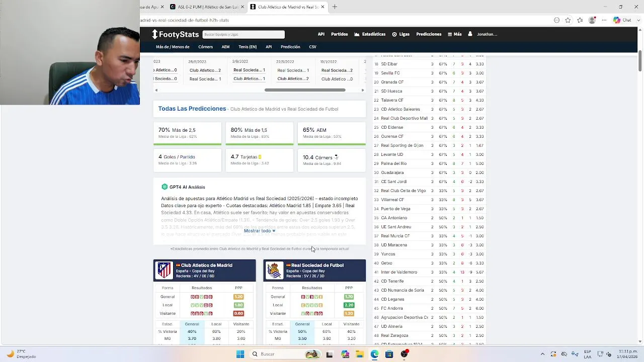Open weather widget showing 27°C
Image resolution: width=644 pixels, height=362 pixels.
click(x=21, y=354)
